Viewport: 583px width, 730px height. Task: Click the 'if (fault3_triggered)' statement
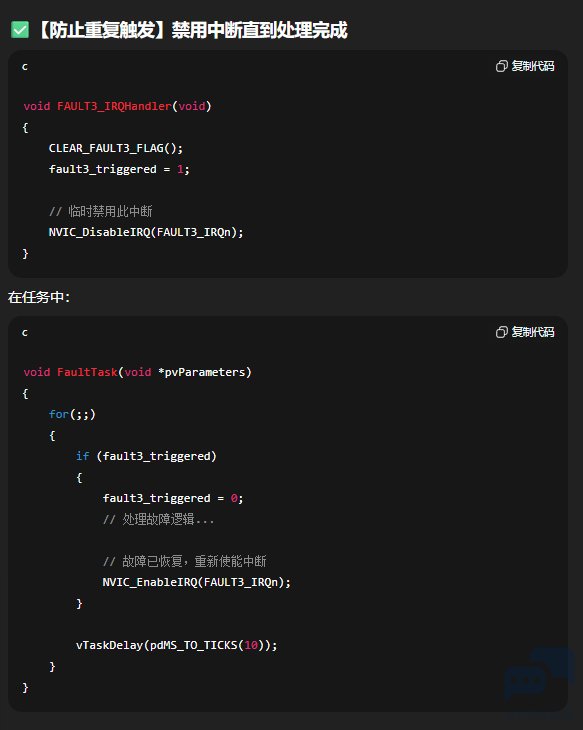[x=146, y=456]
